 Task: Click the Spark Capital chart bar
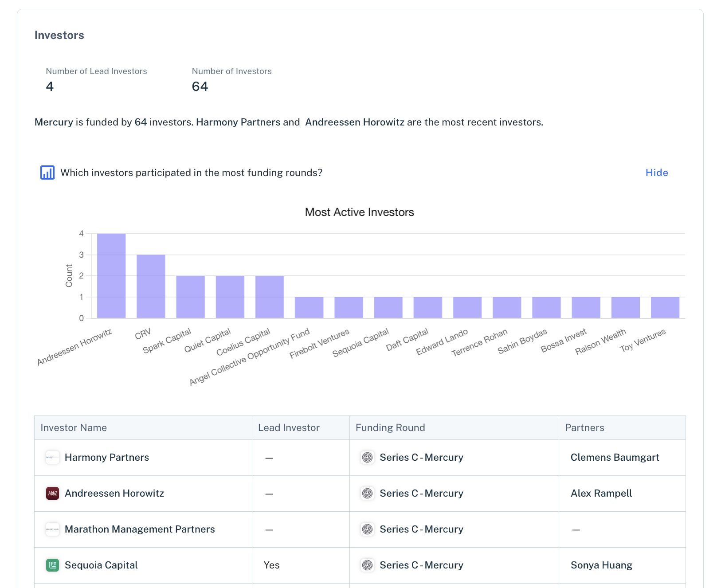tap(190, 297)
